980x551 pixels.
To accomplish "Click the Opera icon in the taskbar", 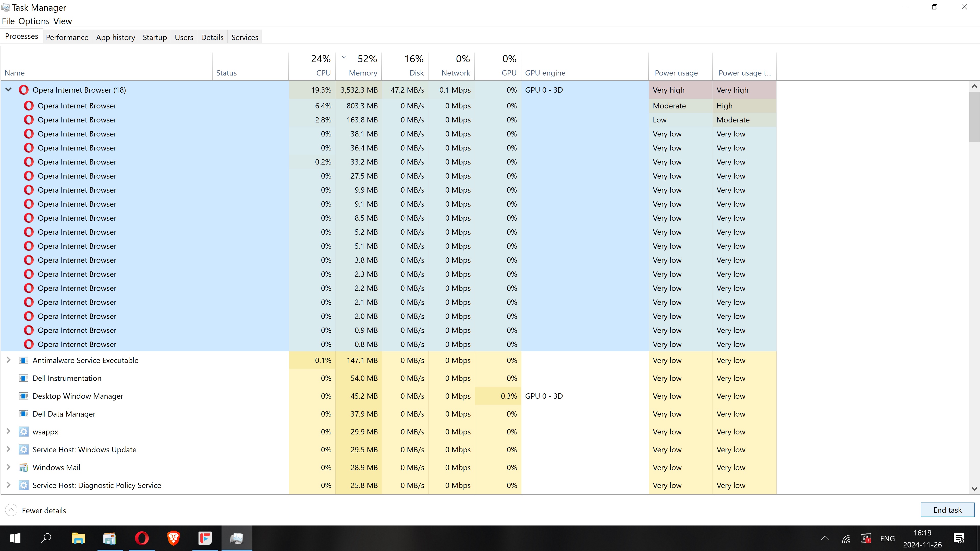I will (142, 538).
